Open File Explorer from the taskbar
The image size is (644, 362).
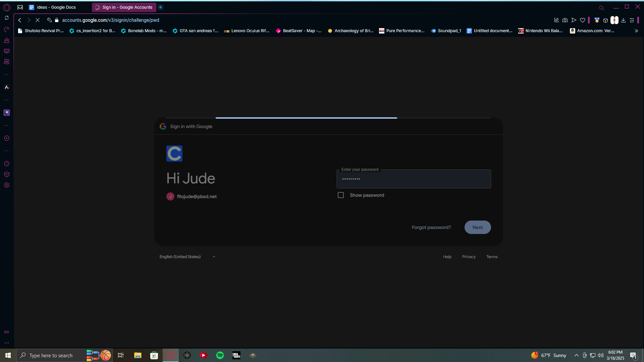(138, 355)
